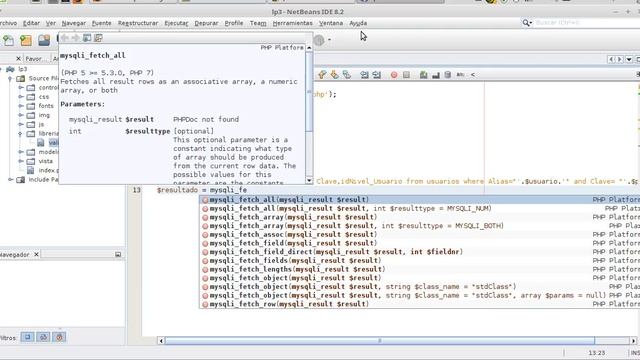This screenshot has width=640, height=360.
Task: Click the editor horizontal scrollbar thumb
Action: coord(380,340)
